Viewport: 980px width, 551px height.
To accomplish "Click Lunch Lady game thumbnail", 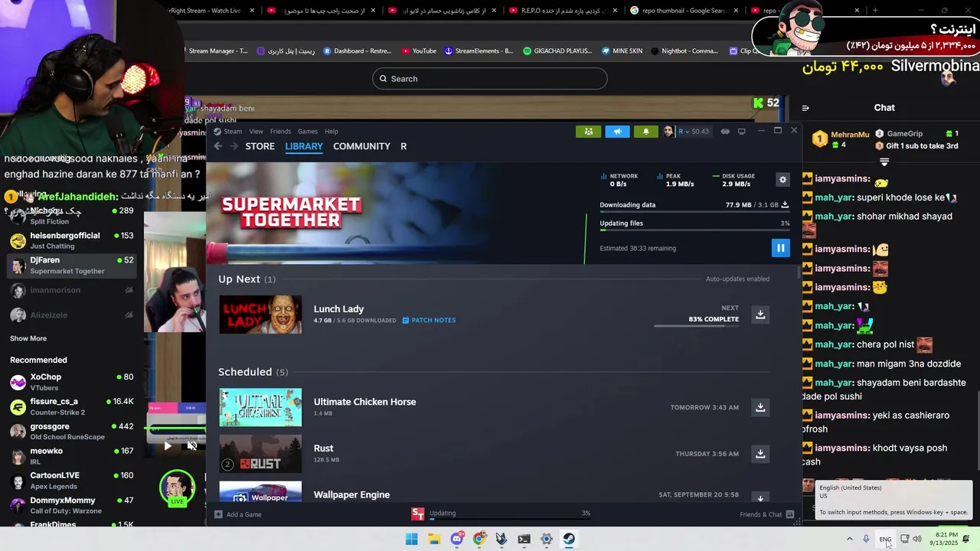I will (x=260, y=315).
